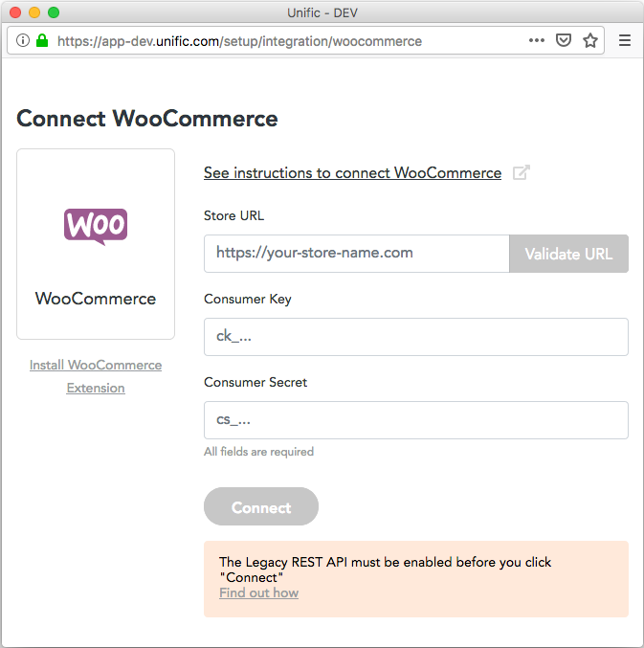Click the Find out how link
The image size is (644, 648).
click(258, 592)
